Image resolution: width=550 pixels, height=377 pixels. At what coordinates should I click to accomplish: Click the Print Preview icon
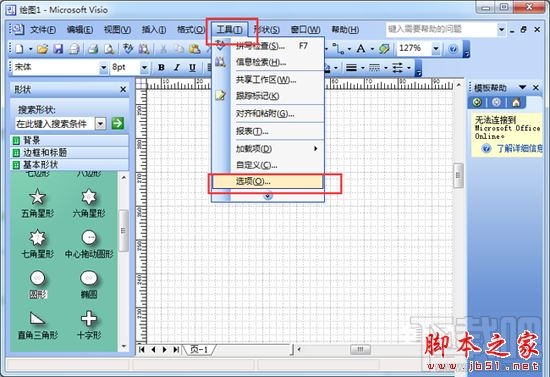coord(109,49)
